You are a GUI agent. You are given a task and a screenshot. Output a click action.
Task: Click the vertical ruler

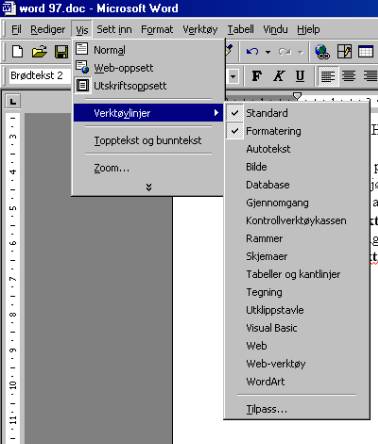[x=13, y=277]
